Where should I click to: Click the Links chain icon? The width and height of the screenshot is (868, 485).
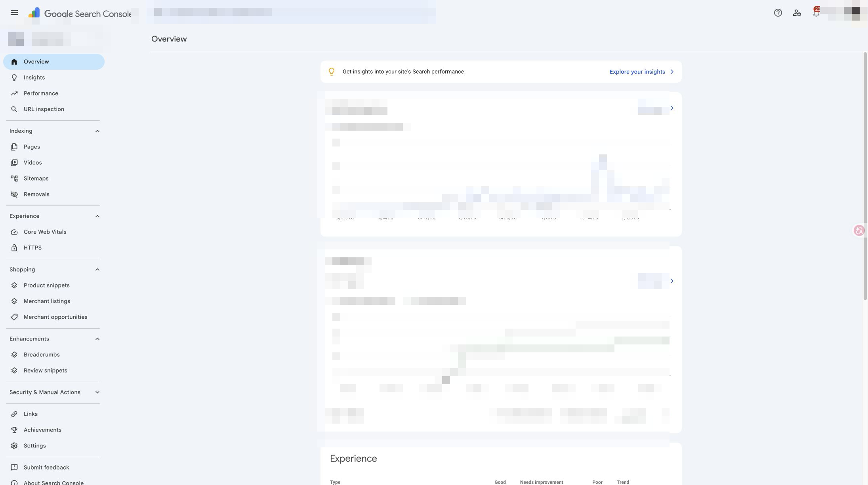click(14, 414)
